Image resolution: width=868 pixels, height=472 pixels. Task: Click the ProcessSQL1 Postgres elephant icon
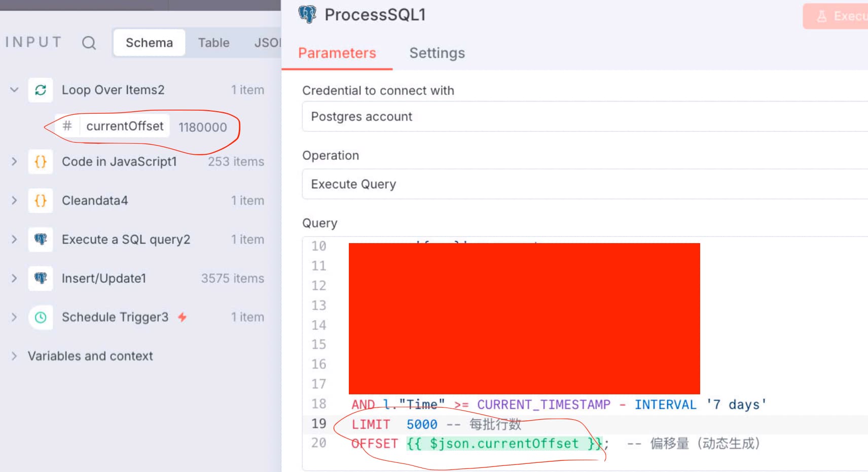pyautogui.click(x=307, y=14)
